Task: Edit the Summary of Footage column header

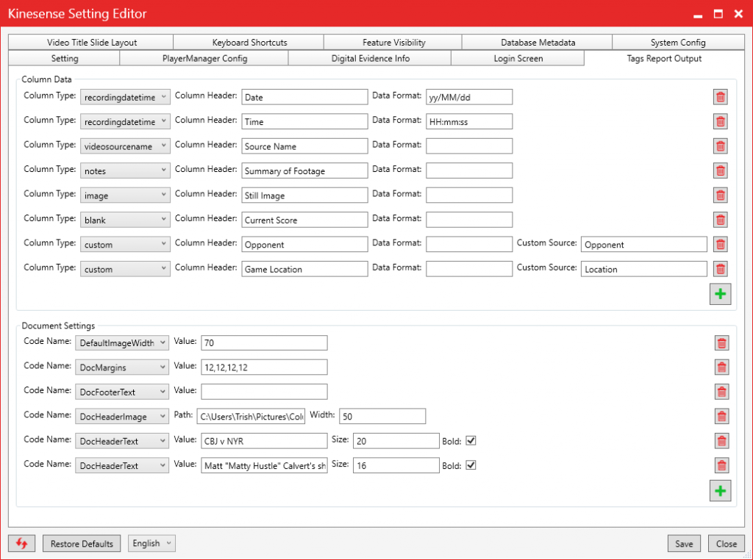Action: (x=305, y=170)
